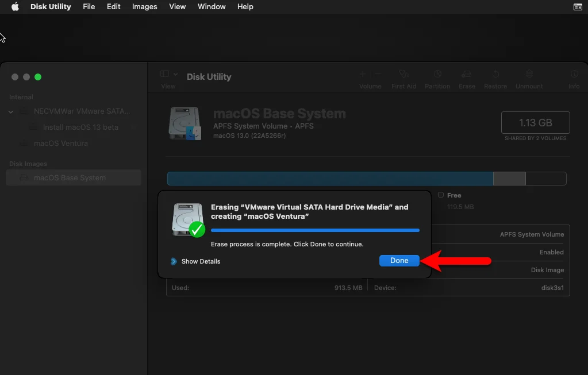Viewport: 588px width, 375px height.
Task: Click the drive icon with checkmark in dialog
Action: pos(189,221)
